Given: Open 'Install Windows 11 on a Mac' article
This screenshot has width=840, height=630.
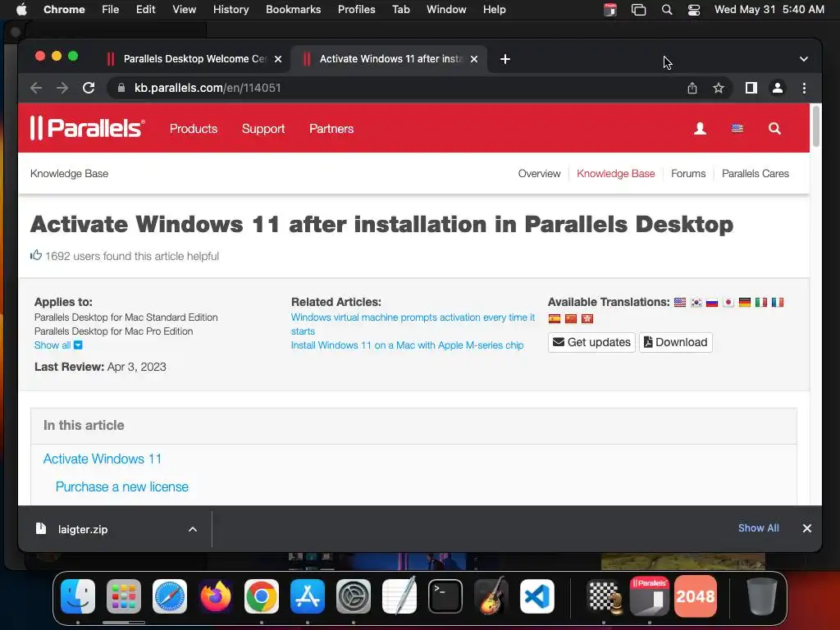Looking at the screenshot, I should tap(407, 345).
